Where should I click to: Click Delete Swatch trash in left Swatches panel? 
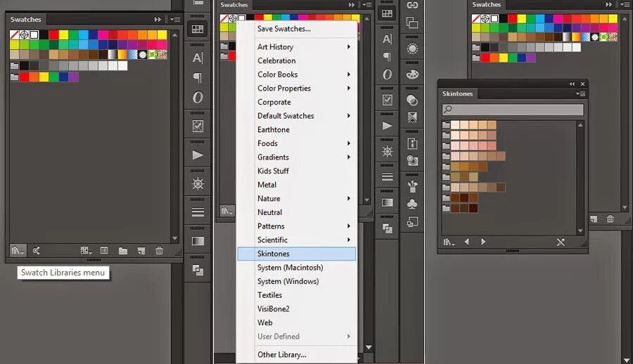click(x=160, y=251)
